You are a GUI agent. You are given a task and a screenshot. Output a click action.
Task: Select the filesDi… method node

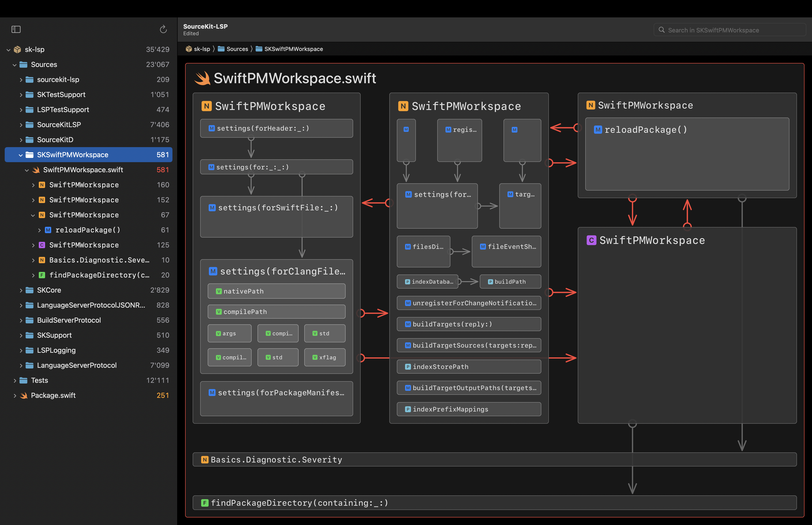(x=423, y=252)
